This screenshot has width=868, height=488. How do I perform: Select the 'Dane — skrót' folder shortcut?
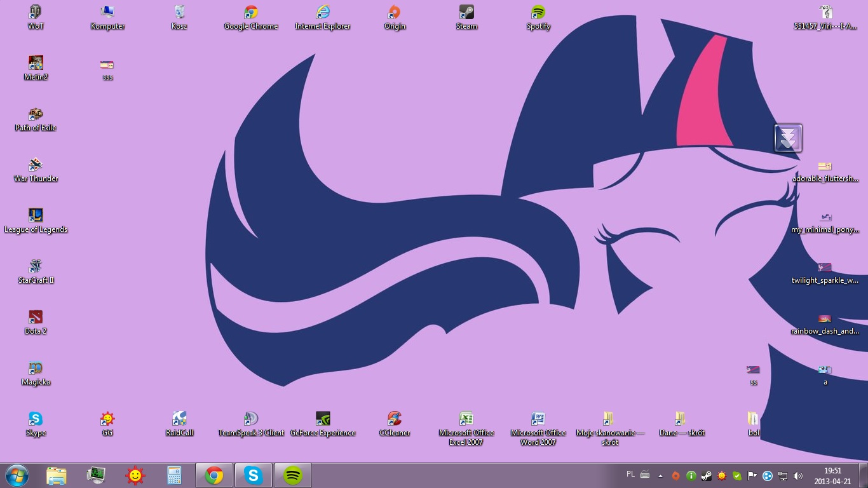(682, 424)
